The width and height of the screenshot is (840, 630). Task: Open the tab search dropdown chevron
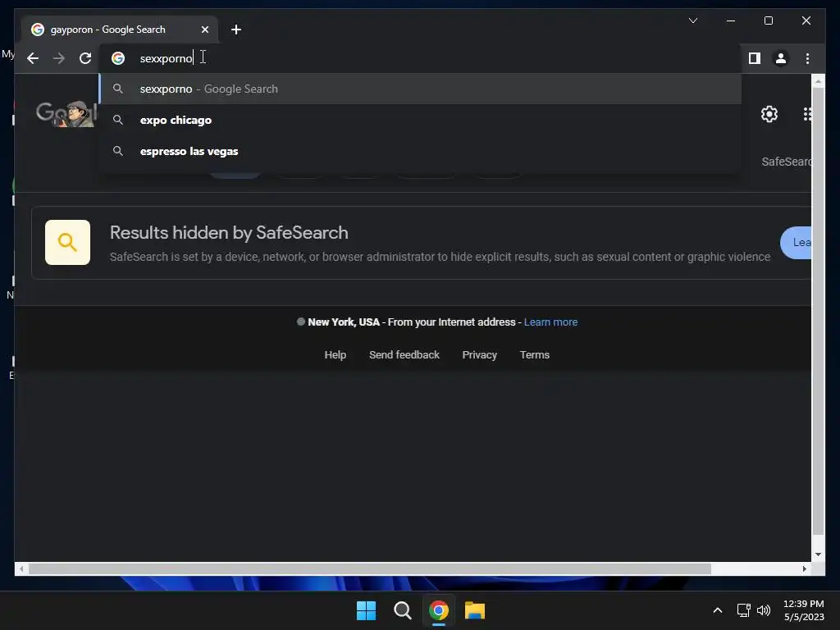692,21
